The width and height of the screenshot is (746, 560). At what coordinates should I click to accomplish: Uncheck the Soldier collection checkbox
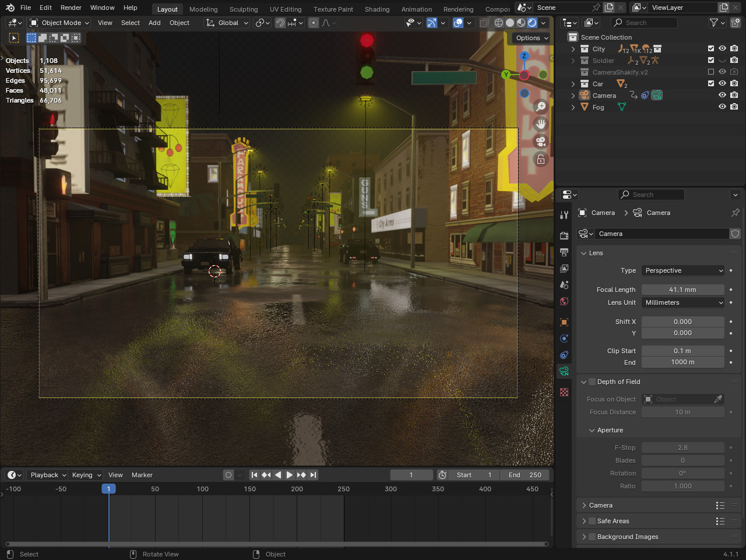click(710, 61)
